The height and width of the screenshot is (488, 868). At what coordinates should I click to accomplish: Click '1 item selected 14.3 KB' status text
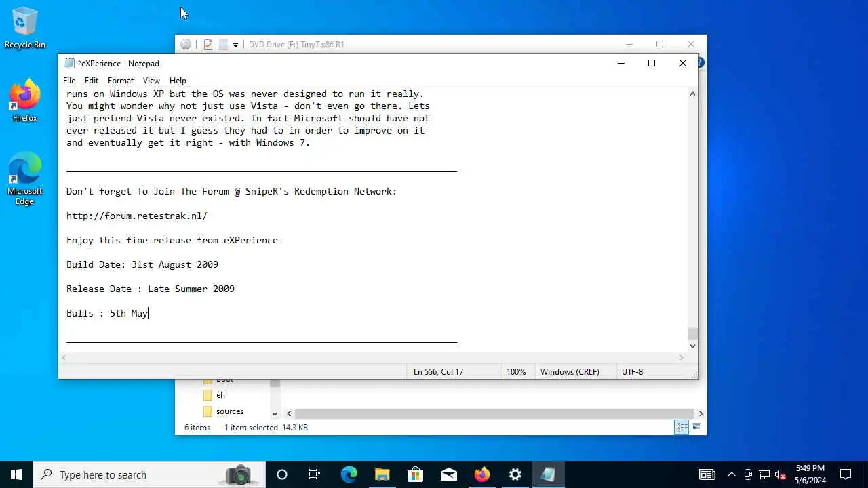point(266,428)
